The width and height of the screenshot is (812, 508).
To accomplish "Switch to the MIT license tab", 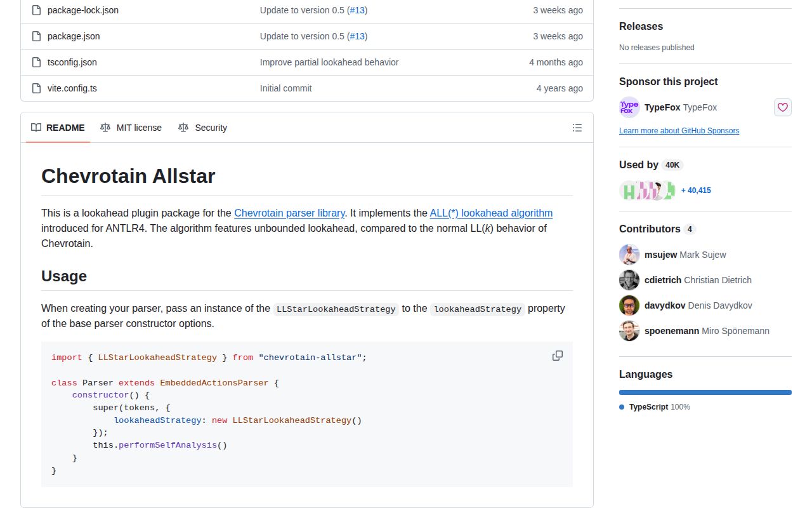I will pyautogui.click(x=131, y=128).
